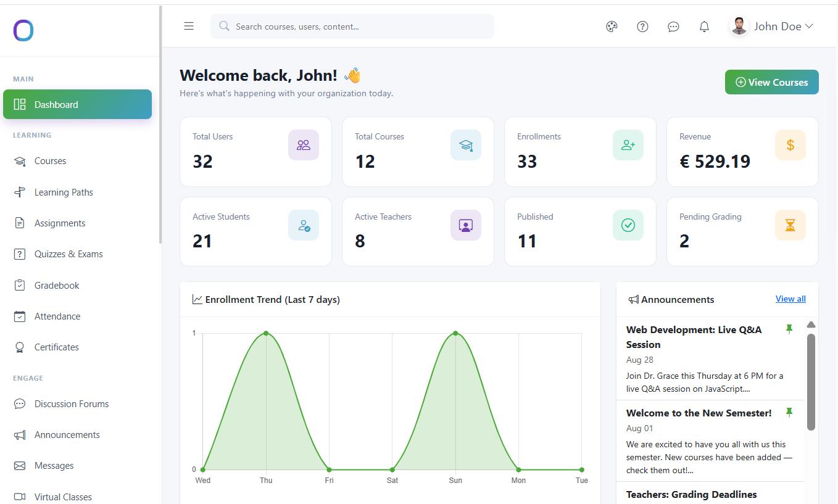The height and width of the screenshot is (504, 838).
Task: Click the search courses input field
Action: (x=352, y=27)
